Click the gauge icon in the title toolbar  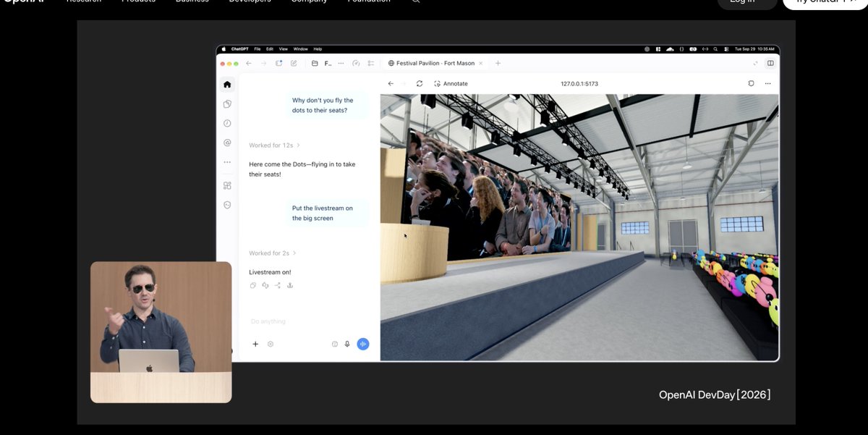coord(356,64)
